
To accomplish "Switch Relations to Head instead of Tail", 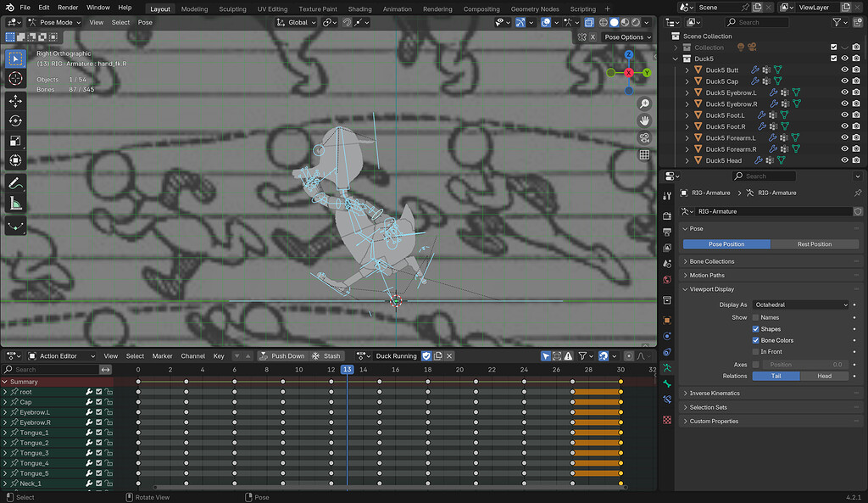I will point(825,375).
